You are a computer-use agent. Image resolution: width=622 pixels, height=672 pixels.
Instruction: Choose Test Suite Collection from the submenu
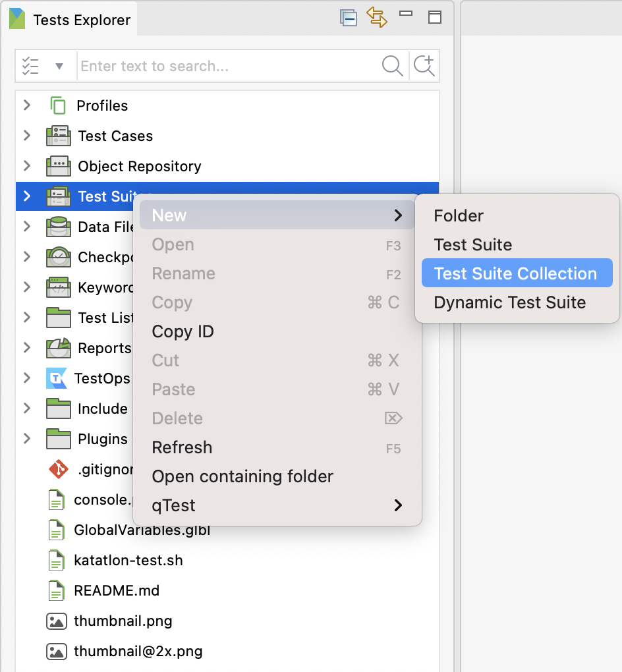515,273
